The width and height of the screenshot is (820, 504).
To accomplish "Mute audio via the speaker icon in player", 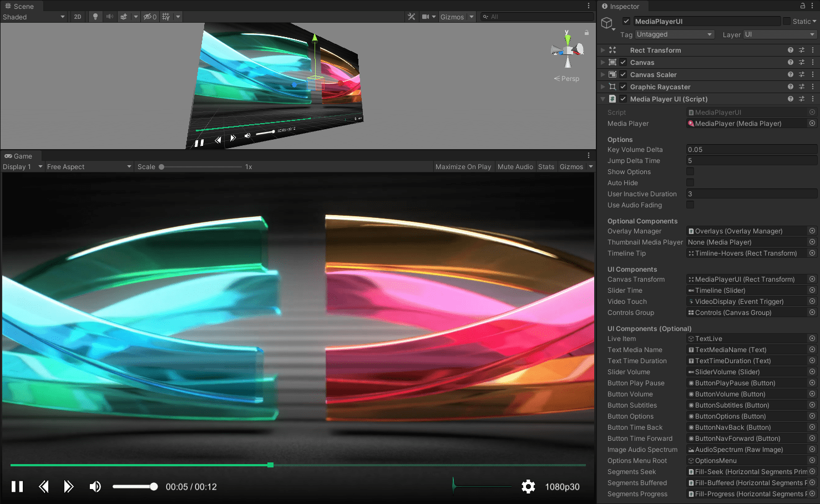I will pyautogui.click(x=95, y=486).
